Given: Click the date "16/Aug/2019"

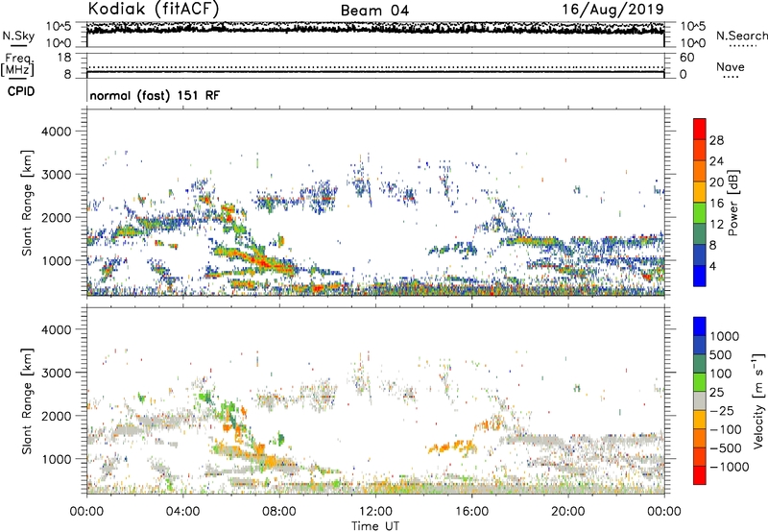Looking at the screenshot, I should 612,10.
